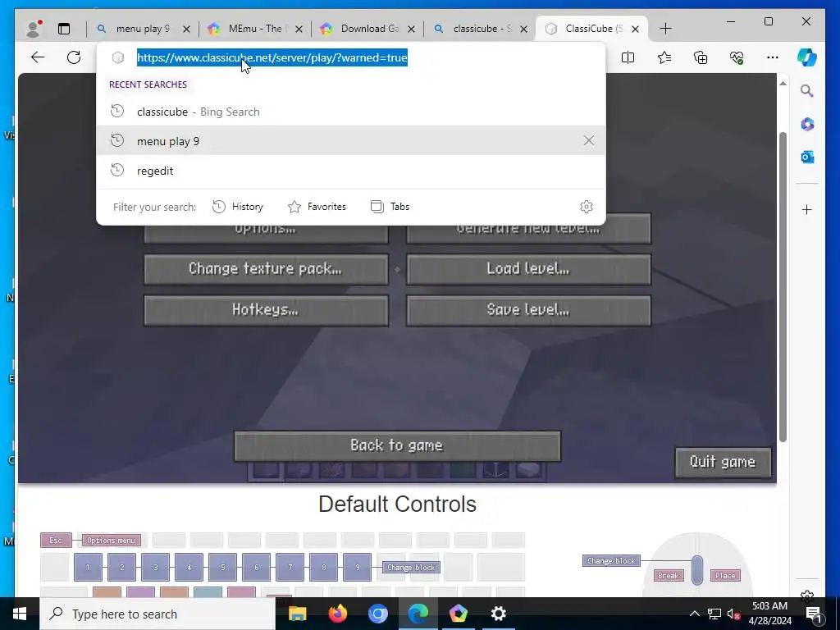Viewport: 840px width, 630px height.
Task: Choose the 'menu play 9' recent search
Action: point(351,141)
